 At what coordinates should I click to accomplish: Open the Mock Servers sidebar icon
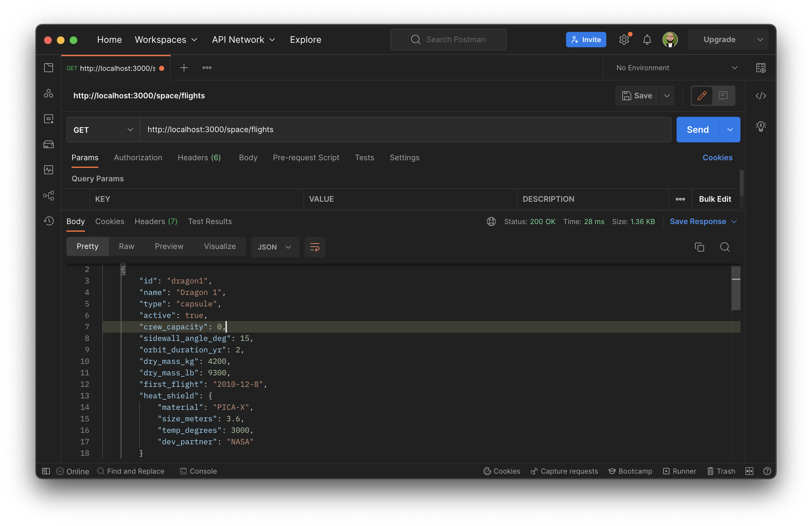49,144
